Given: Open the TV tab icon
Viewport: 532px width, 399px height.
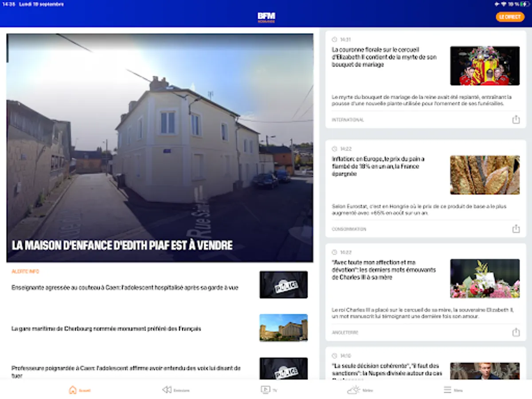Looking at the screenshot, I should (x=265, y=390).
